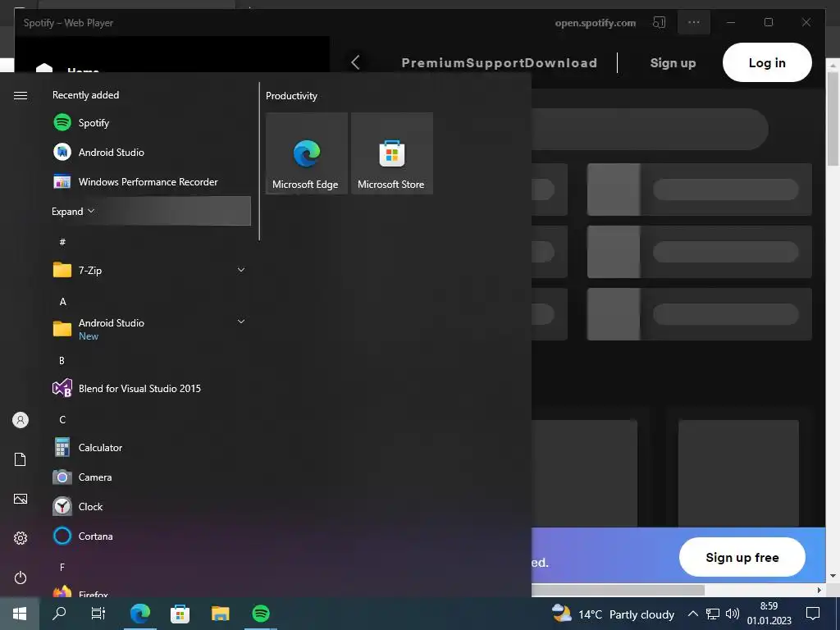Open the notification center icon
Screen dimensions: 840x630
[813, 614]
